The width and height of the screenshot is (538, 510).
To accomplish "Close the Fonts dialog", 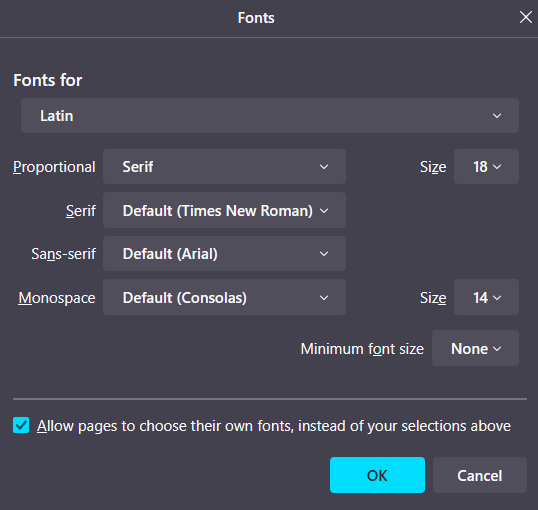I will (x=525, y=17).
